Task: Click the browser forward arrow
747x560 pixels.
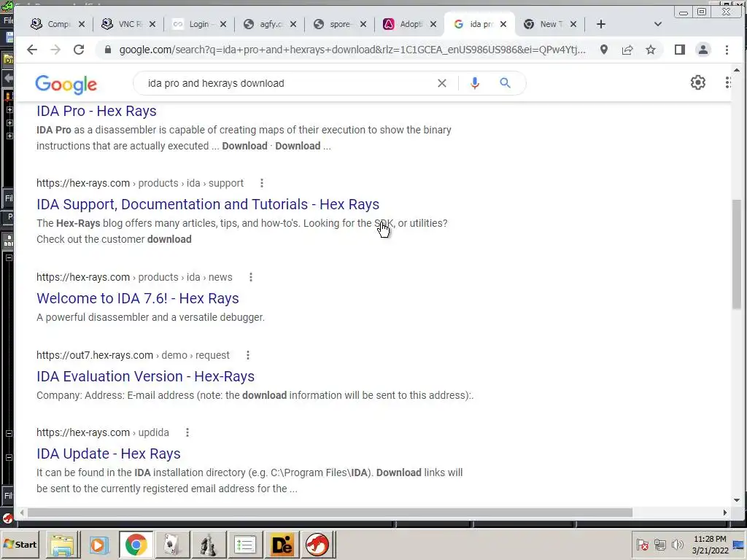Action: [55, 50]
